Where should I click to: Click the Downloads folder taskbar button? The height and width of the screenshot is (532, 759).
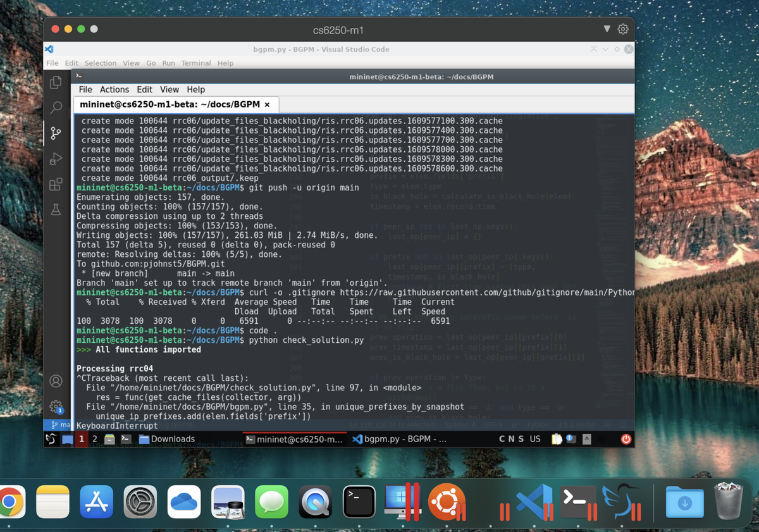(167, 439)
